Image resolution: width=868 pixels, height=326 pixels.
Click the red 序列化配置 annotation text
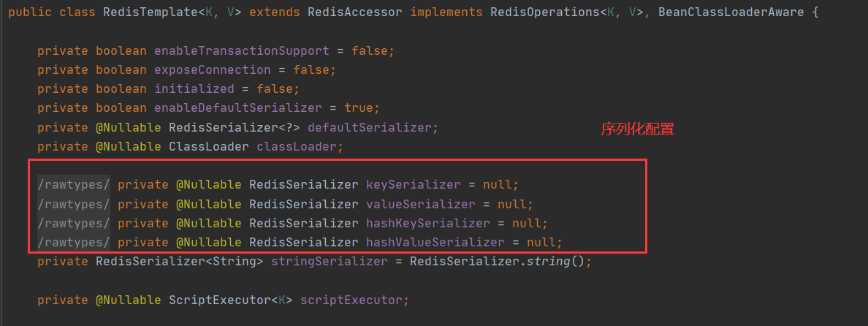637,129
